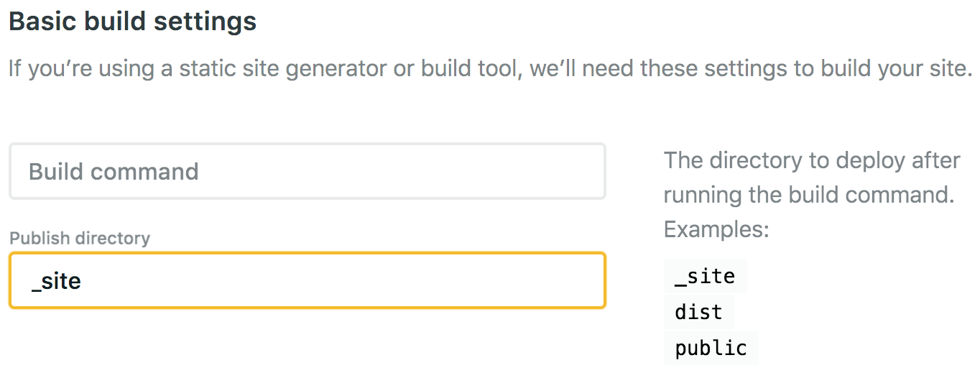
Task: Click the "Basic build settings" heading
Action: [132, 22]
